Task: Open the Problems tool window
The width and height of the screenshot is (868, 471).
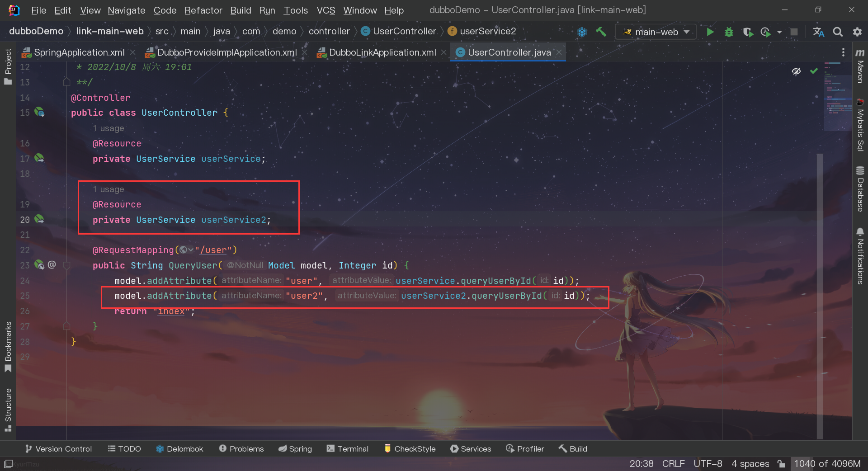Action: click(x=241, y=449)
